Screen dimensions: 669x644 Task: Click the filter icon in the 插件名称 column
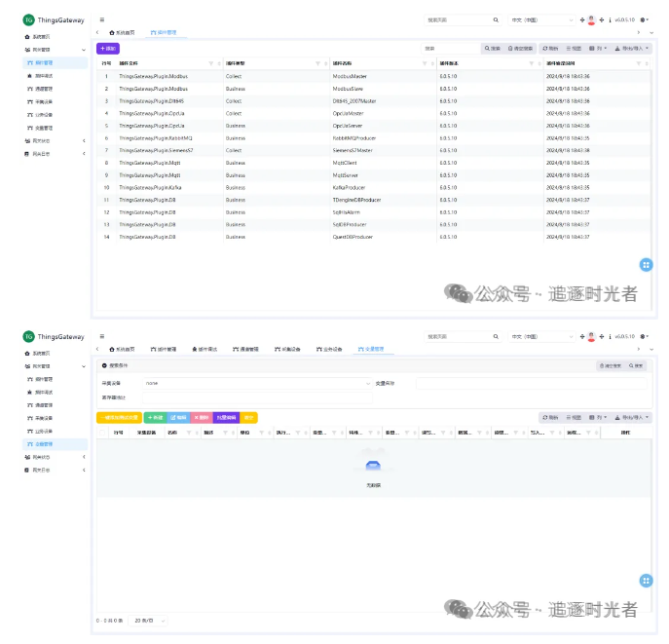[425, 63]
